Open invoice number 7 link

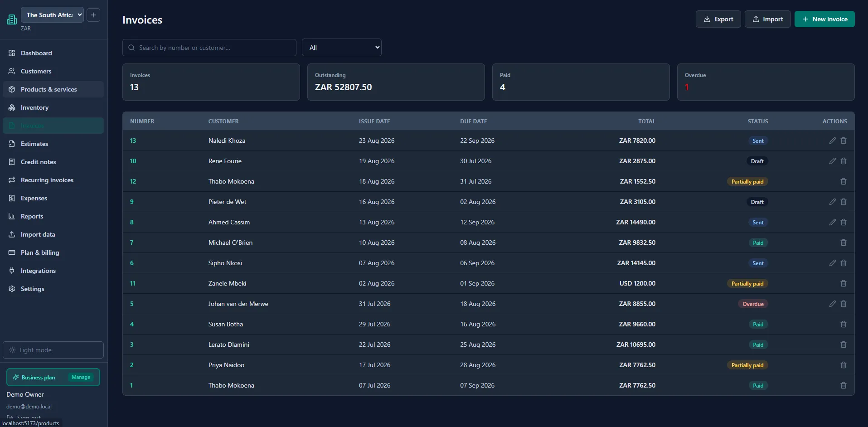tap(131, 243)
